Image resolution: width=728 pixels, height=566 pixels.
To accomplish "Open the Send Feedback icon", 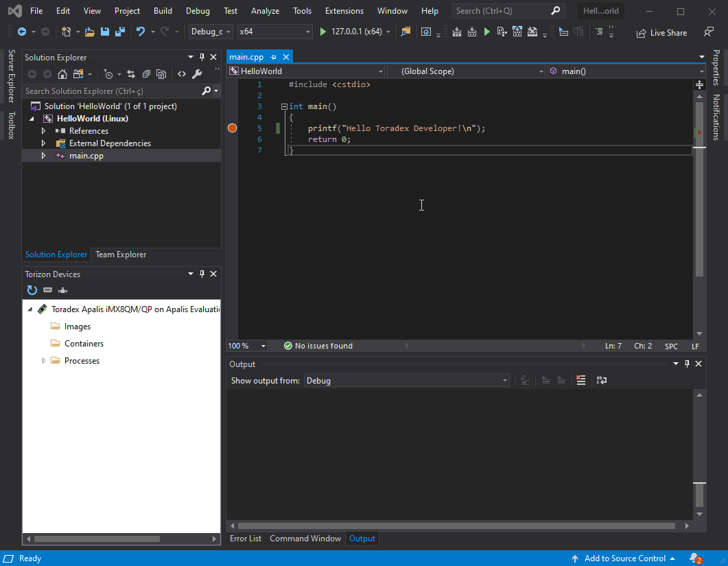I will (x=709, y=32).
